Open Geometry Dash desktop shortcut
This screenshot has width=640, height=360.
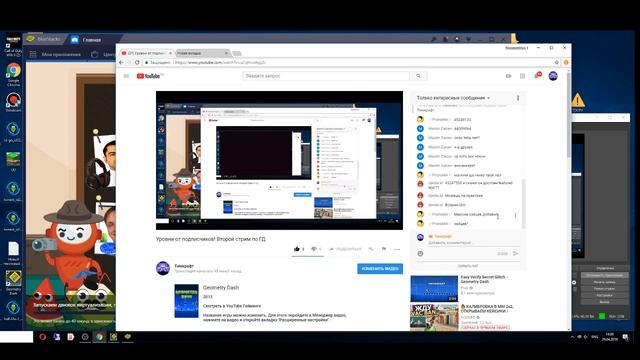point(13,282)
